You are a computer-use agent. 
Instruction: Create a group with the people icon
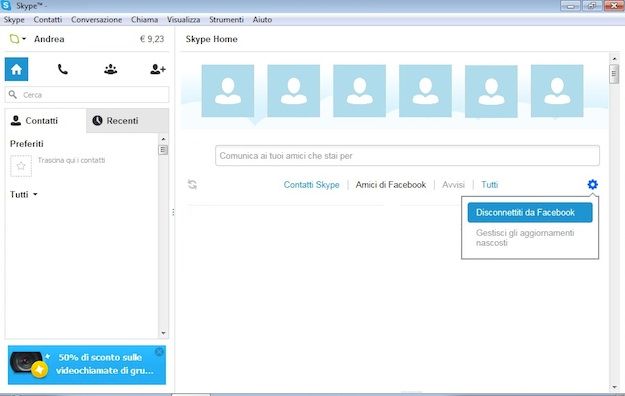110,69
